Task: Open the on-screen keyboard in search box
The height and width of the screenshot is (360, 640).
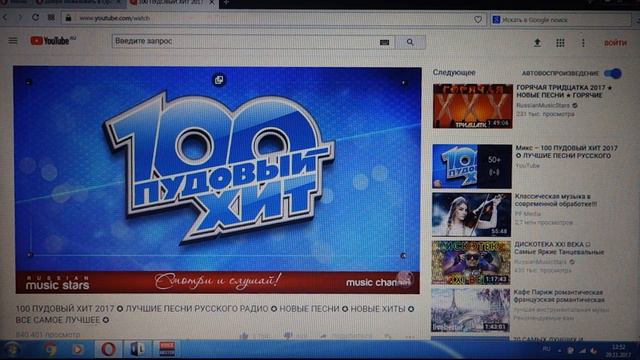Action: tap(384, 42)
